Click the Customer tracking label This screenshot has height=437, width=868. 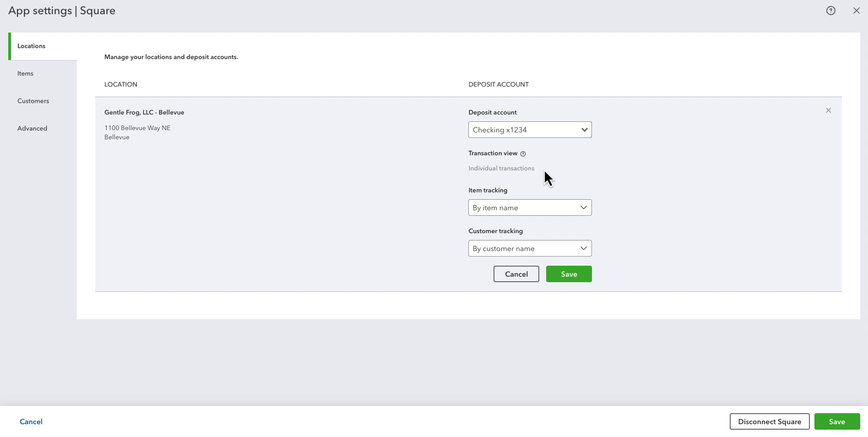coord(495,231)
